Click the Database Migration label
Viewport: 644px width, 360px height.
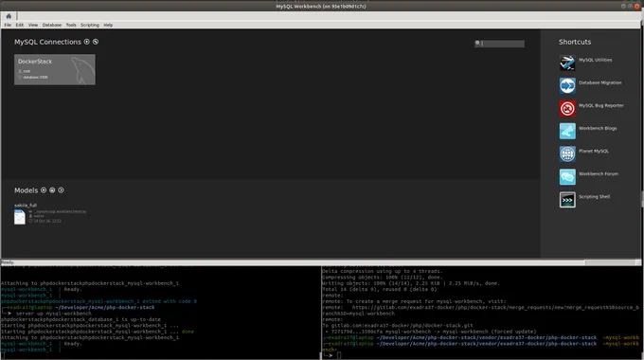point(600,82)
